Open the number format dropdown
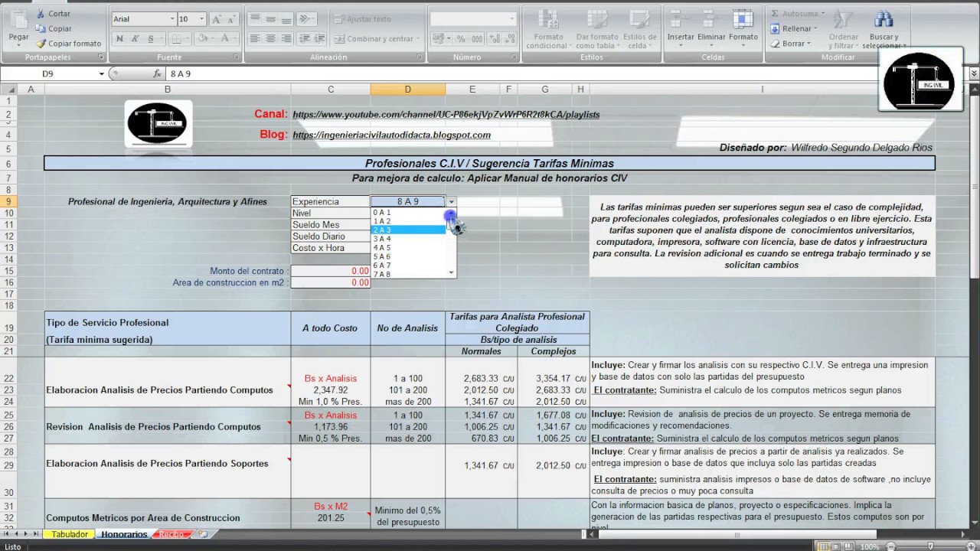The height and width of the screenshot is (551, 980). tap(511, 19)
